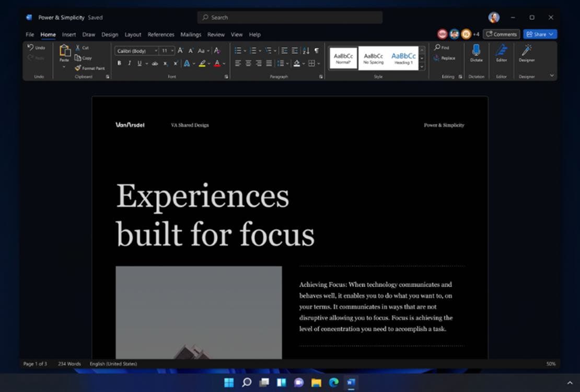Image resolution: width=580 pixels, height=392 pixels.
Task: Open the Calibri (Body) font dropdown
Action: click(x=156, y=51)
